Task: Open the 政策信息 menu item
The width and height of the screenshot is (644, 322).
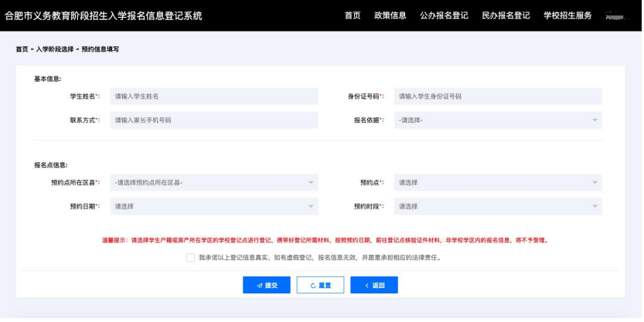Action: [x=390, y=15]
